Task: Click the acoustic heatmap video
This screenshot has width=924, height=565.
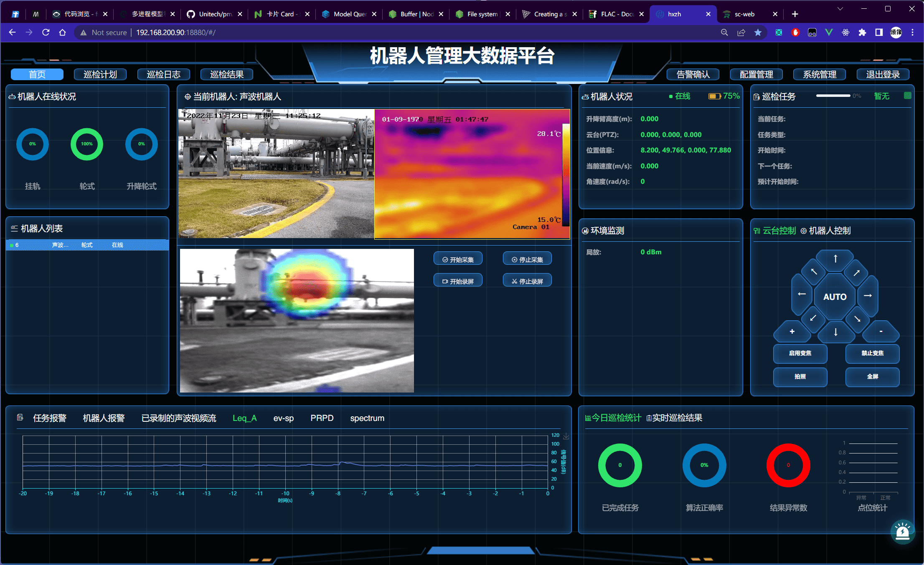Action: click(297, 321)
